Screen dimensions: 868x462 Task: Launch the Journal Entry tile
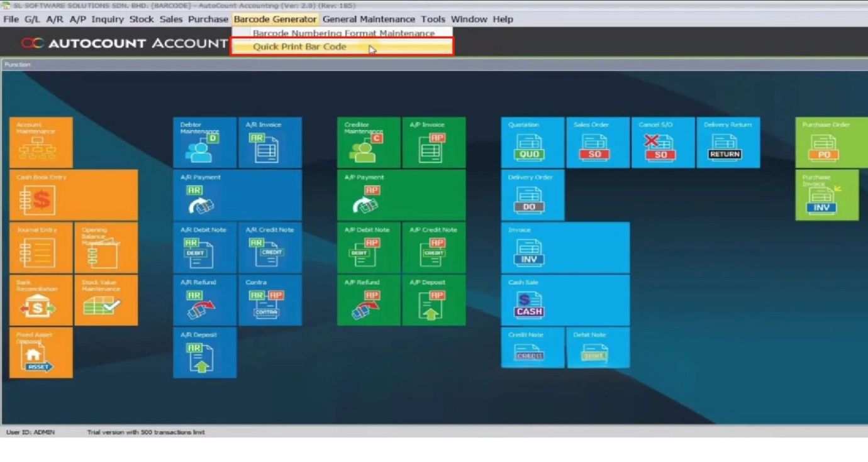tap(41, 248)
